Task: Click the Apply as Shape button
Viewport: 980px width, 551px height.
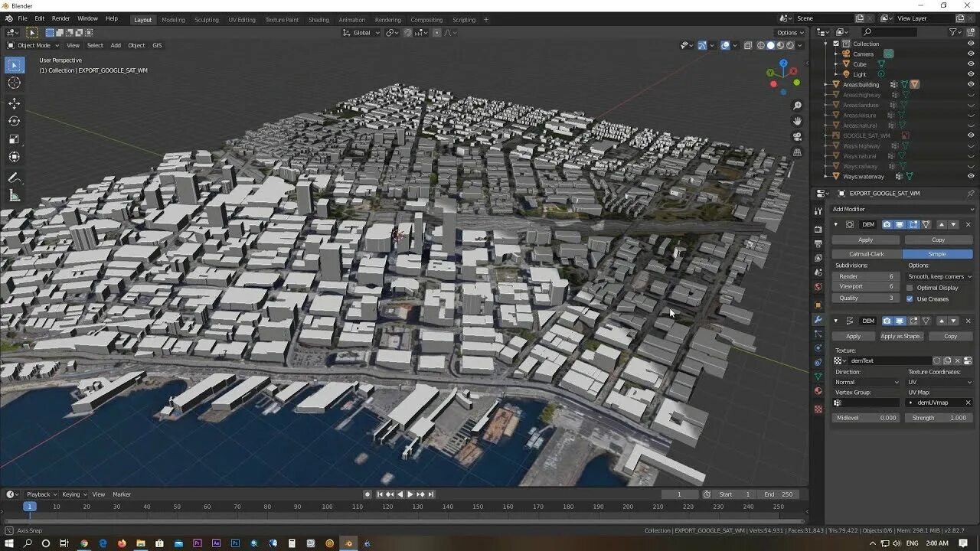Action: point(901,337)
